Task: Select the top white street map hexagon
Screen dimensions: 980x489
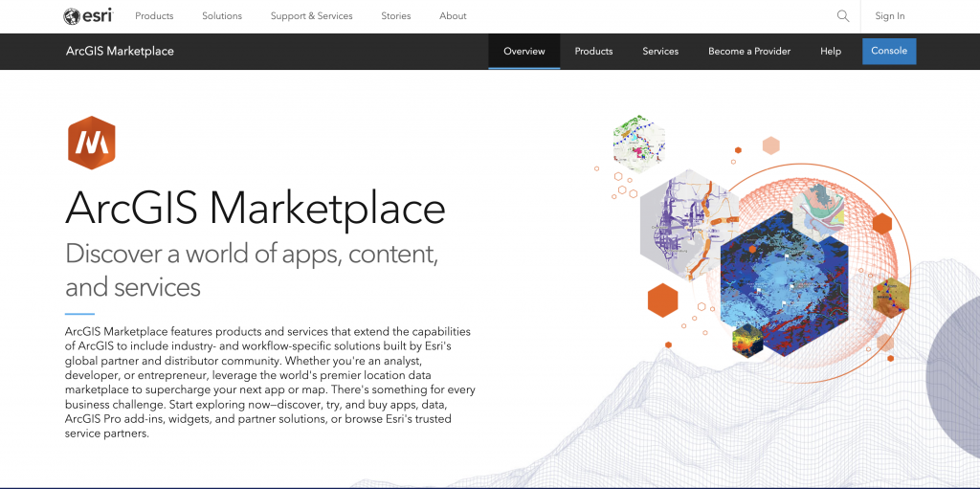Action: tap(639, 140)
